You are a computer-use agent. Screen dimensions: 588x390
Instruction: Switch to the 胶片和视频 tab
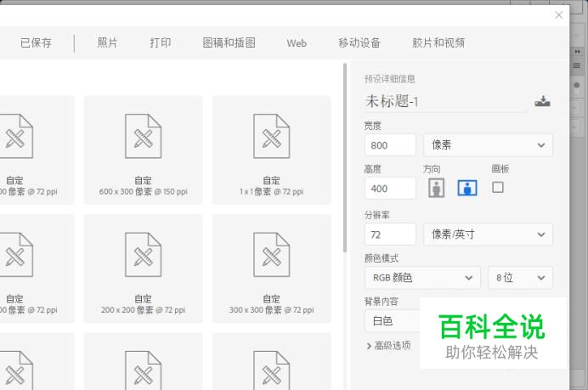pos(438,42)
